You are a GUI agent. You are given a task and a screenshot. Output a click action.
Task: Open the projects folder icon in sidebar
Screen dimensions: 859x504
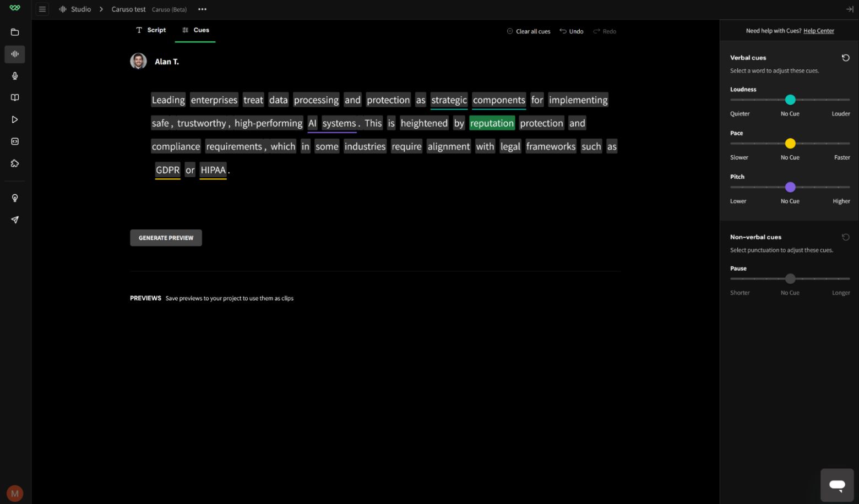coord(15,32)
